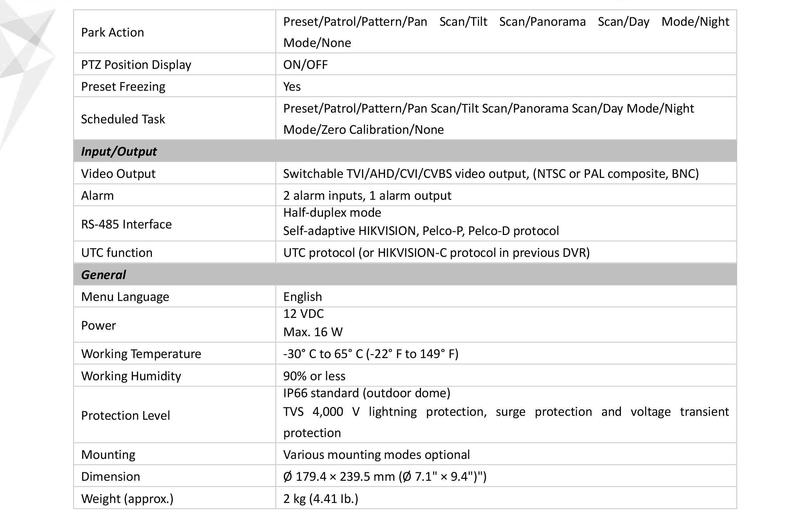This screenshot has width=810, height=532.
Task: Click the 90% or less humidity value
Action: [x=314, y=376]
